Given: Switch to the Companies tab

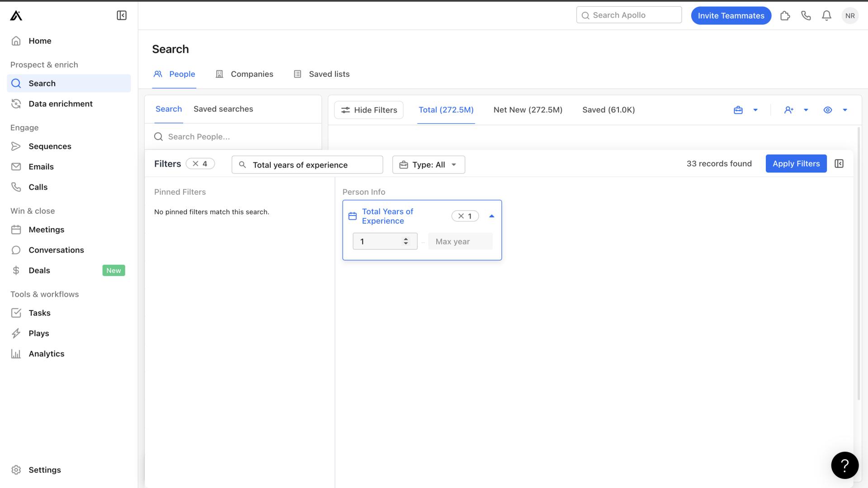Looking at the screenshot, I should pos(252,73).
